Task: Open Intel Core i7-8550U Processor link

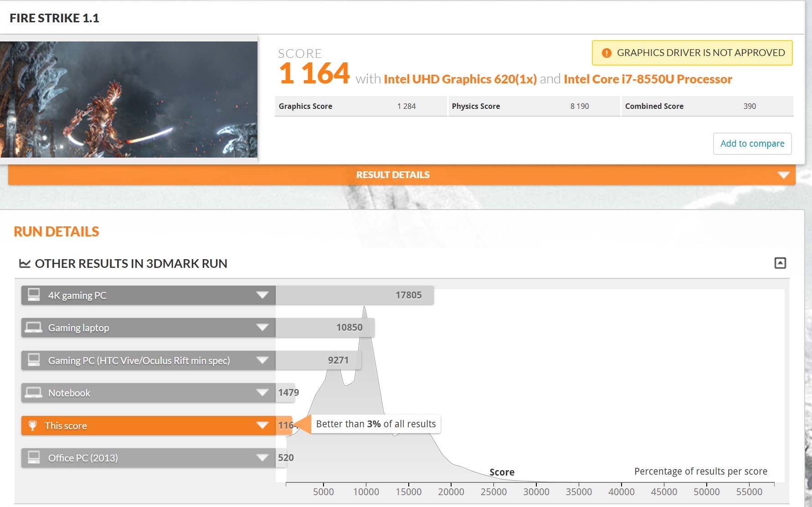Action: pos(648,79)
